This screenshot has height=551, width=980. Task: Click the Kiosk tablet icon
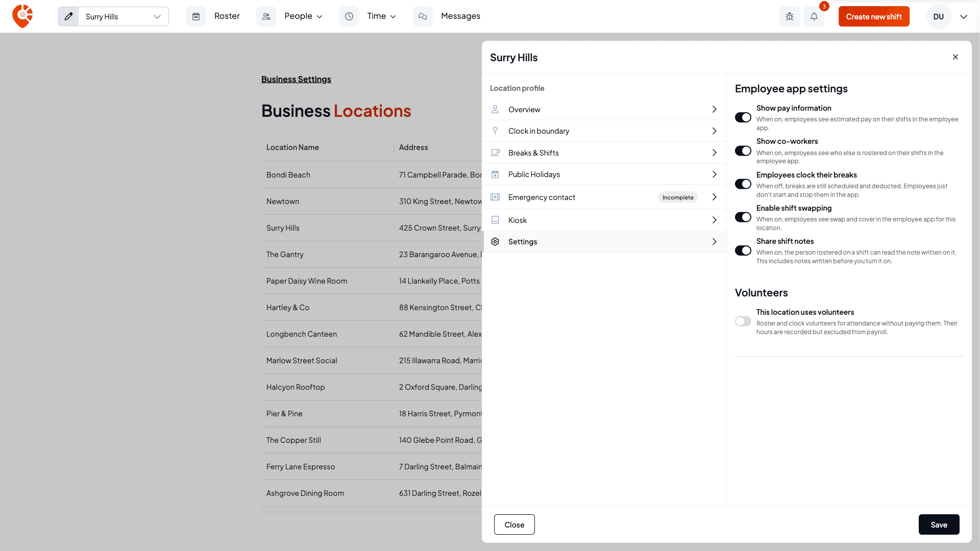click(x=495, y=220)
